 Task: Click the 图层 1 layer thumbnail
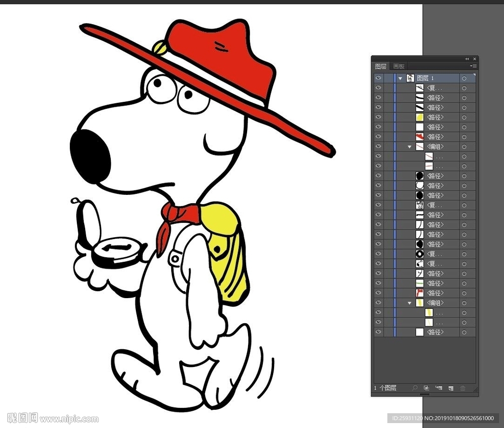pyautogui.click(x=410, y=78)
